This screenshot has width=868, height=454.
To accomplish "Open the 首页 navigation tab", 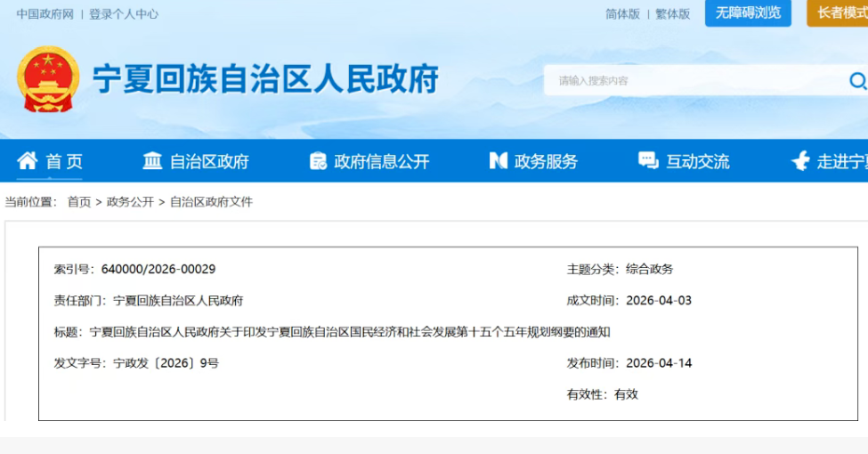I will click(64, 161).
